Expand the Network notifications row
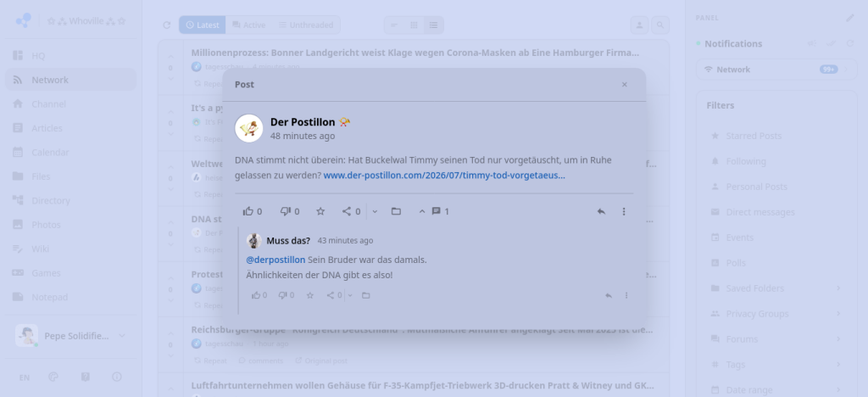The image size is (868, 397). point(776,70)
